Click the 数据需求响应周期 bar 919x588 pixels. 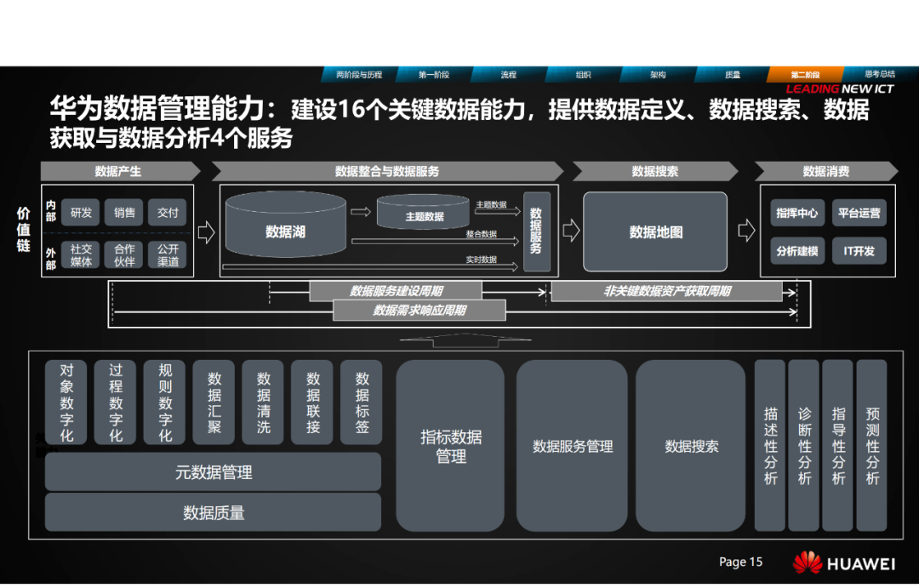(419, 311)
